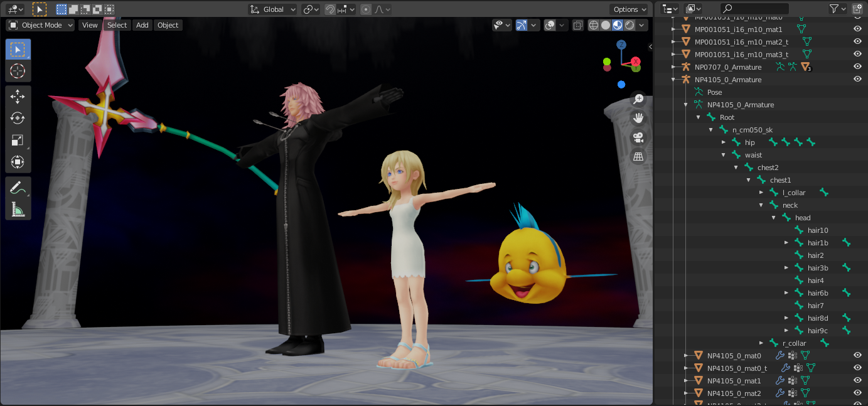Open viewport shading options dropdown arrow

click(643, 25)
